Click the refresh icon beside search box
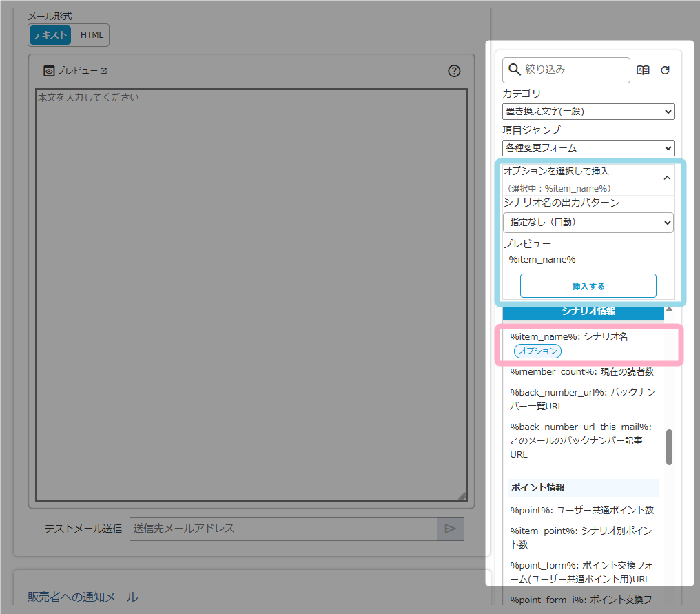Image resolution: width=700 pixels, height=614 pixels. point(665,70)
